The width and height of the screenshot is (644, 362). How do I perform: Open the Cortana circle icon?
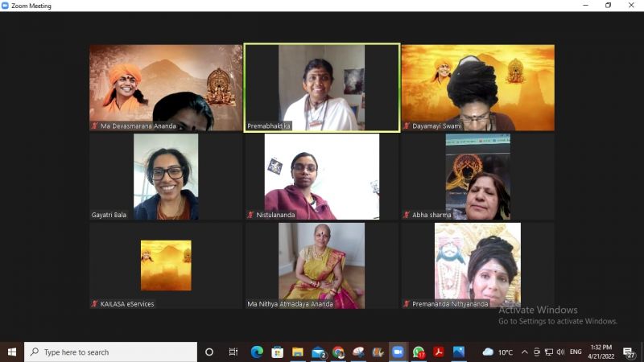coord(209,352)
